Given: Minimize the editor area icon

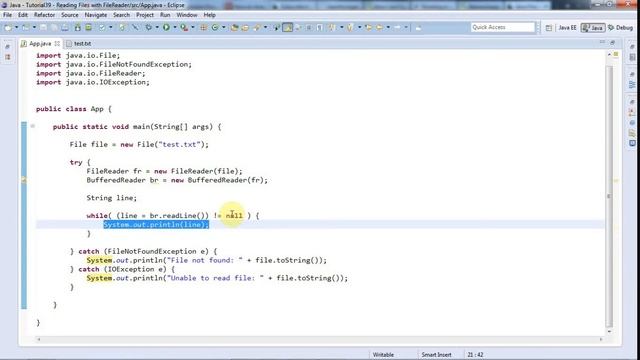Looking at the screenshot, I should coord(602,42).
